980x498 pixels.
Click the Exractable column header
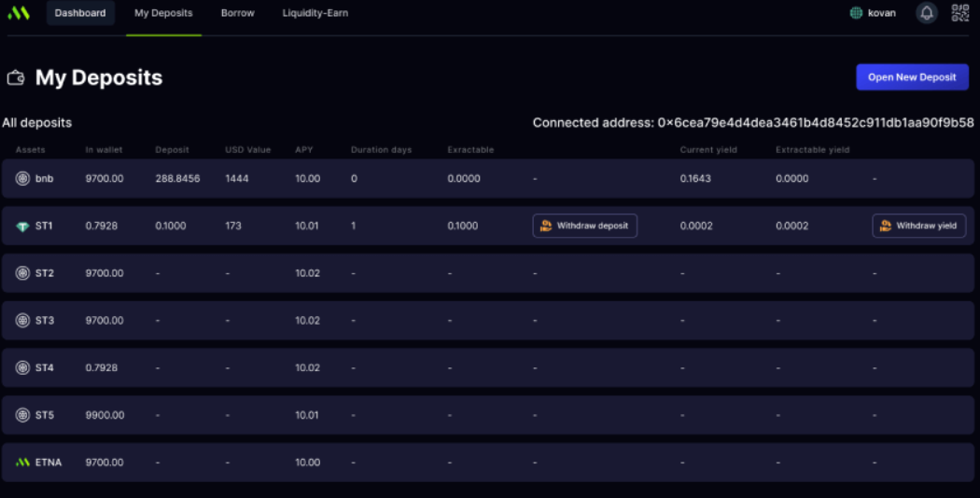(x=470, y=150)
